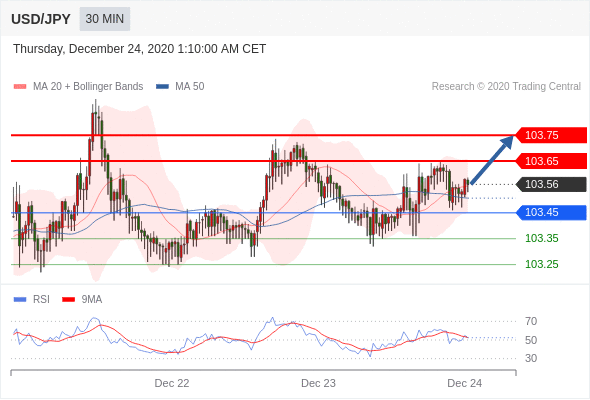Screen dimensions: 590x400
Task: Click the 103.35 support level label
Action: click(541, 238)
